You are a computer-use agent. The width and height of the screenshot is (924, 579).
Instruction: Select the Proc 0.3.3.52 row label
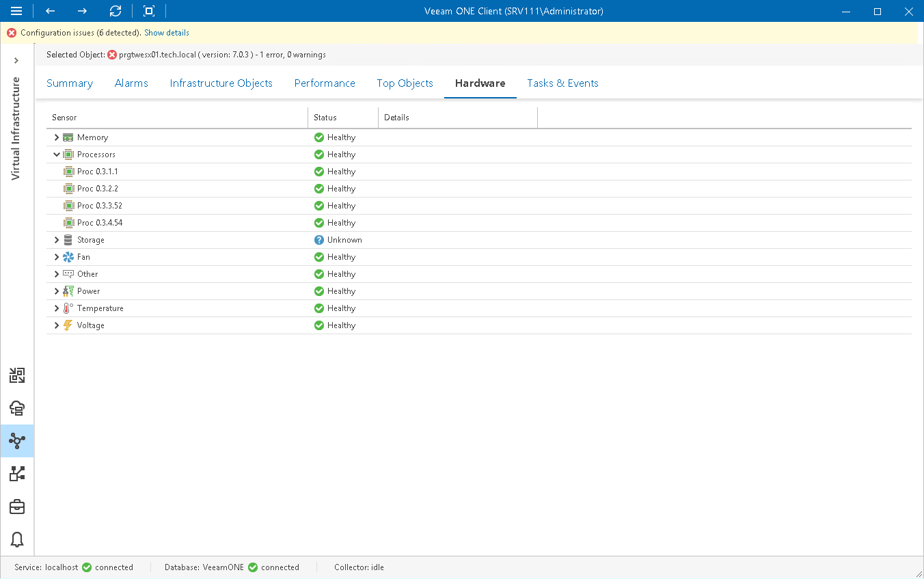(x=100, y=206)
